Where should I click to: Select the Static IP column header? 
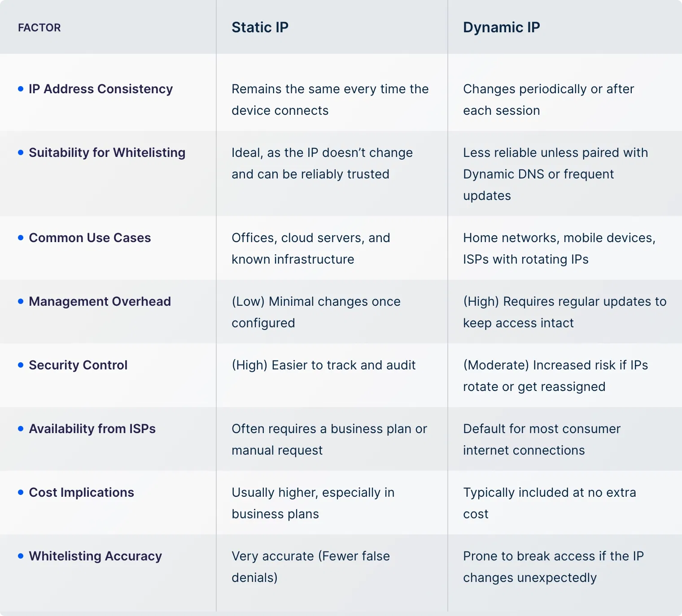[260, 27]
